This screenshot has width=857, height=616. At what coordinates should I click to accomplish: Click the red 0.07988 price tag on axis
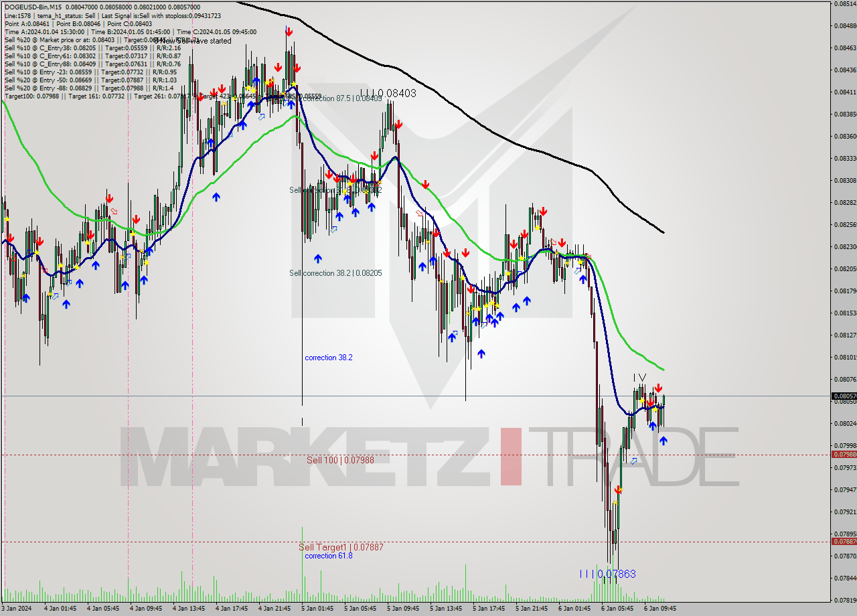(844, 455)
